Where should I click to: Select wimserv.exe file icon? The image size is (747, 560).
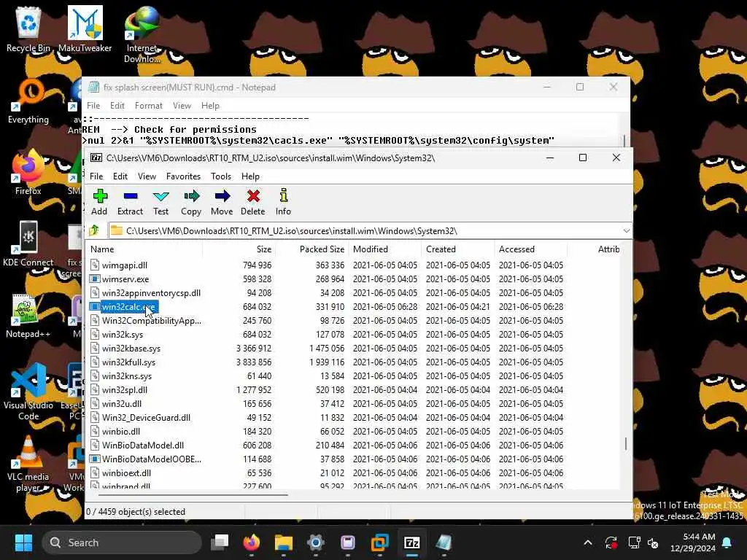point(95,279)
